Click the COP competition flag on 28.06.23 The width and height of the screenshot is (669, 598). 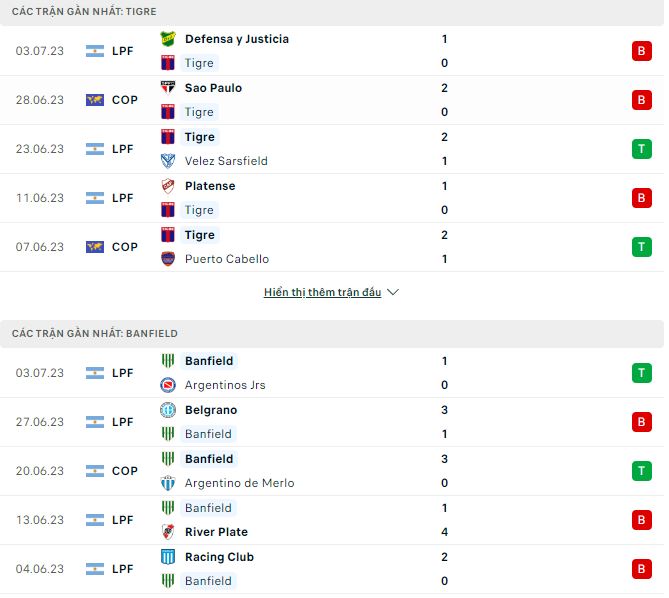pyautogui.click(x=95, y=100)
